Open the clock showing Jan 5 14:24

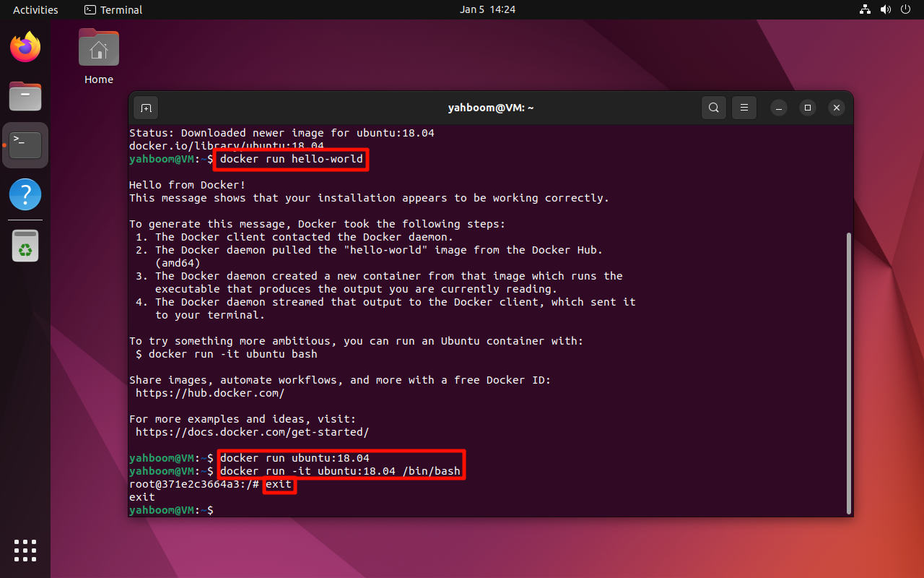click(x=487, y=9)
